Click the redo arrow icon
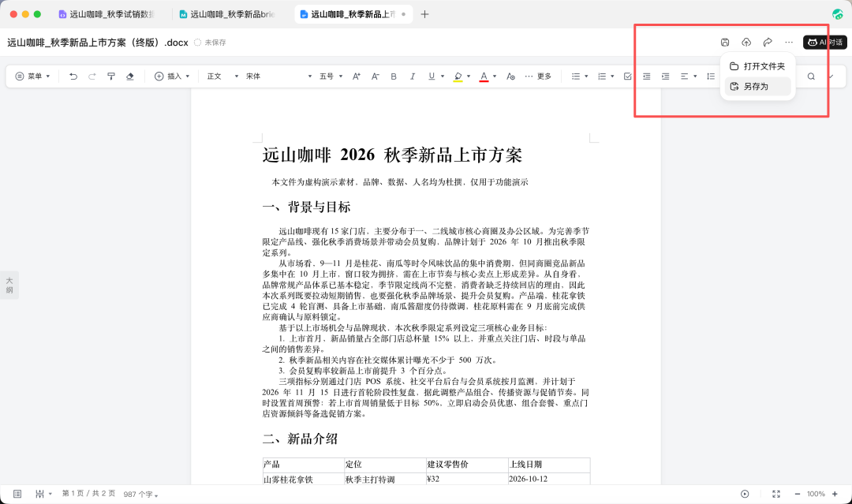 click(92, 77)
